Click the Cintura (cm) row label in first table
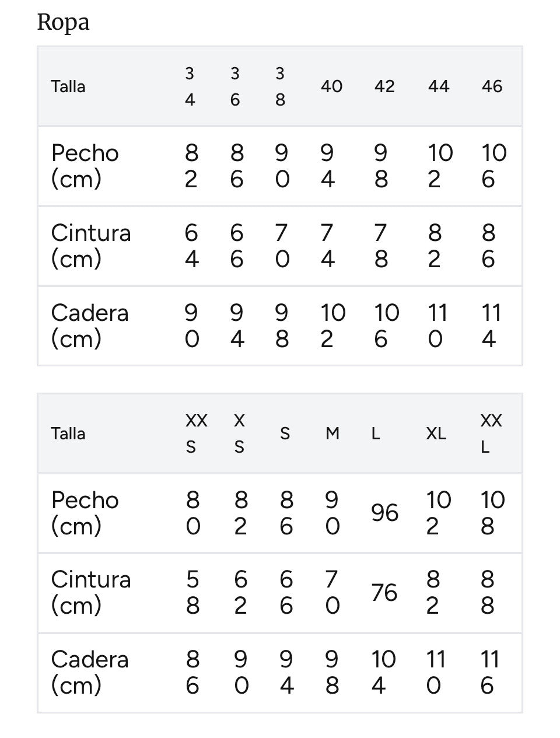 point(91,246)
